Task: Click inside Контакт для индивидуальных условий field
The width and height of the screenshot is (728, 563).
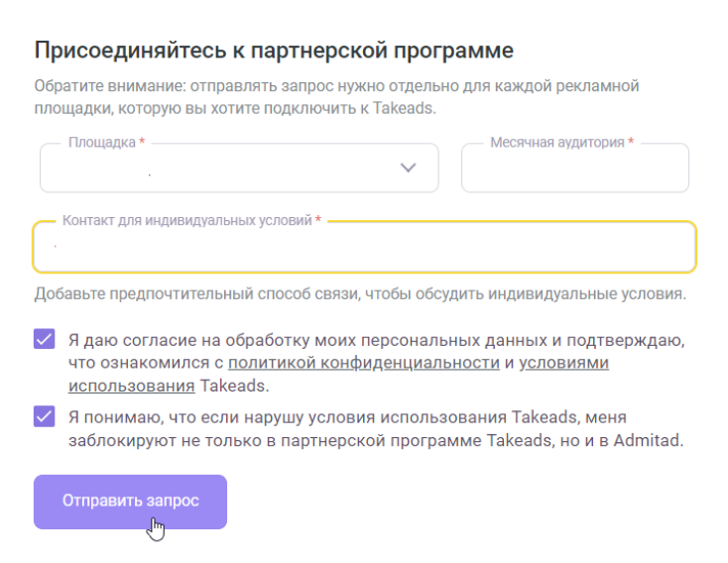Action: pyautogui.click(x=363, y=247)
